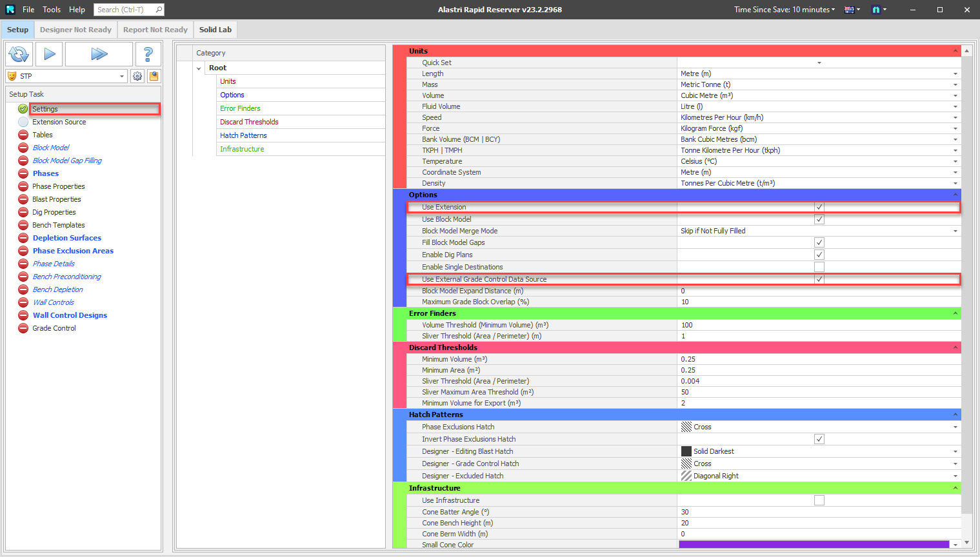Click the Search (Ctrl-T) input field
980x557 pixels.
point(125,10)
